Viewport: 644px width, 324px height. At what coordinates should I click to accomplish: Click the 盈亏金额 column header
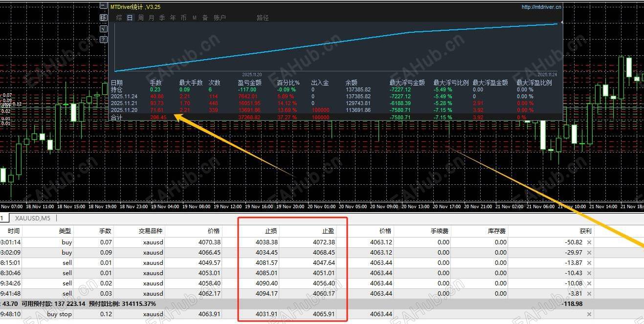250,83
